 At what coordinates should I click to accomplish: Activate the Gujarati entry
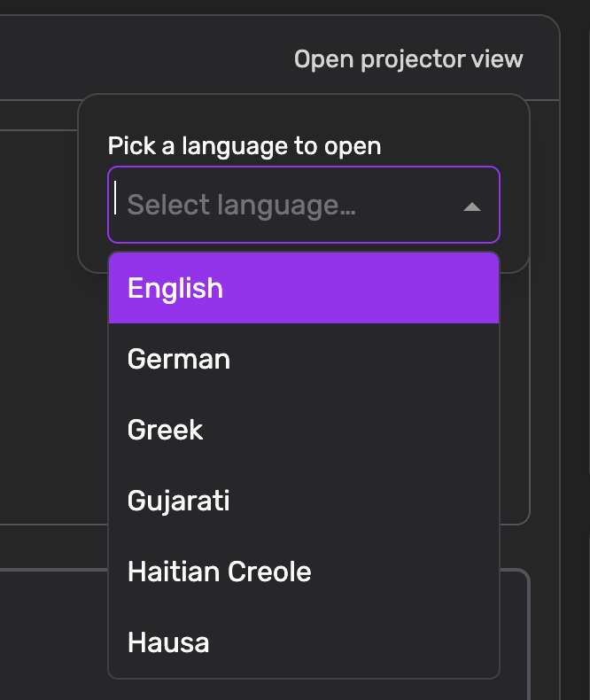(x=304, y=501)
